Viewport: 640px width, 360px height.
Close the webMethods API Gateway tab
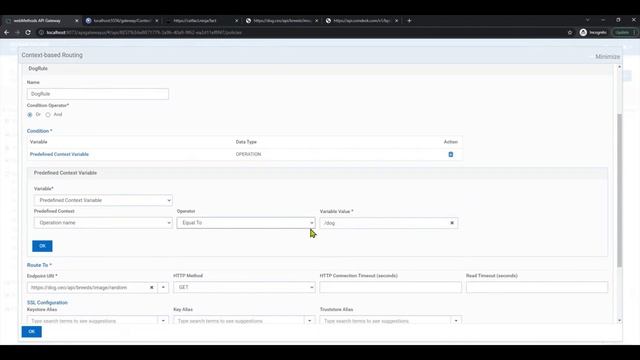coord(76,20)
